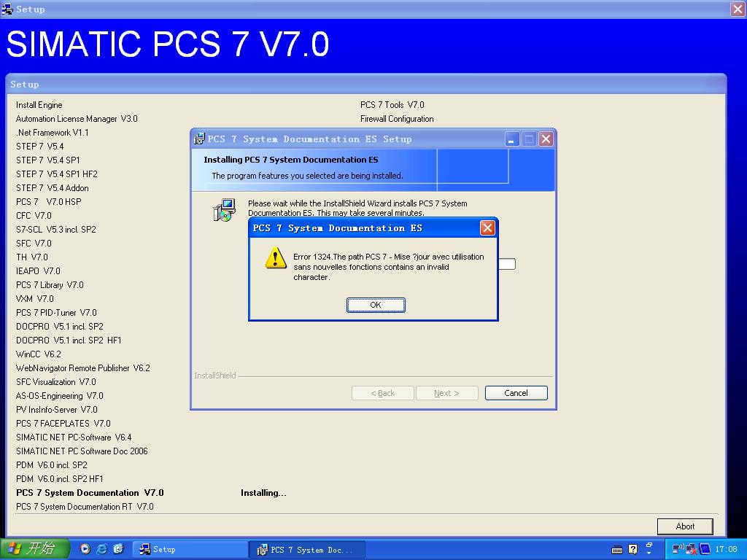Click the disconnected network tray icon with red X
Image resolution: width=747 pixels, height=560 pixels.
[x=692, y=550]
